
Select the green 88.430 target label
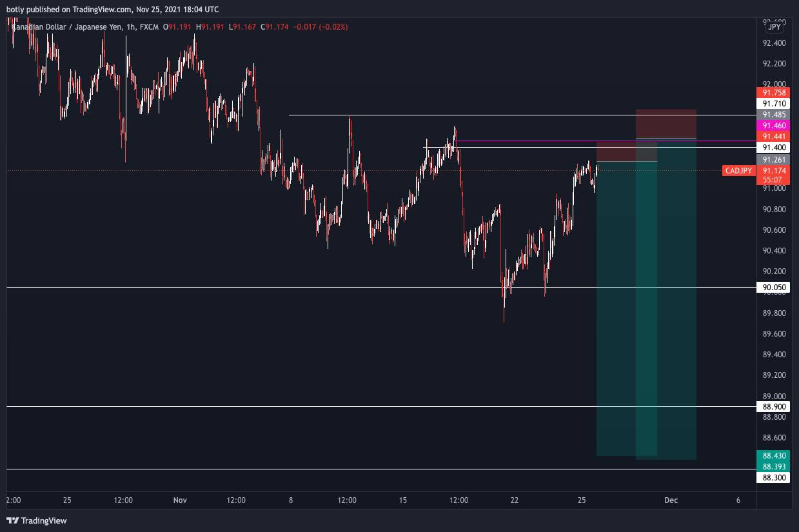tap(774, 455)
